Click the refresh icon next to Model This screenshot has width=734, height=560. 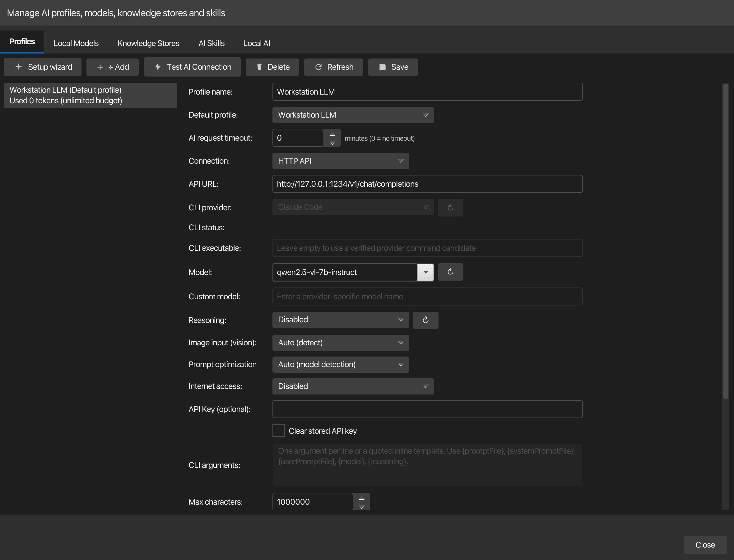click(450, 272)
